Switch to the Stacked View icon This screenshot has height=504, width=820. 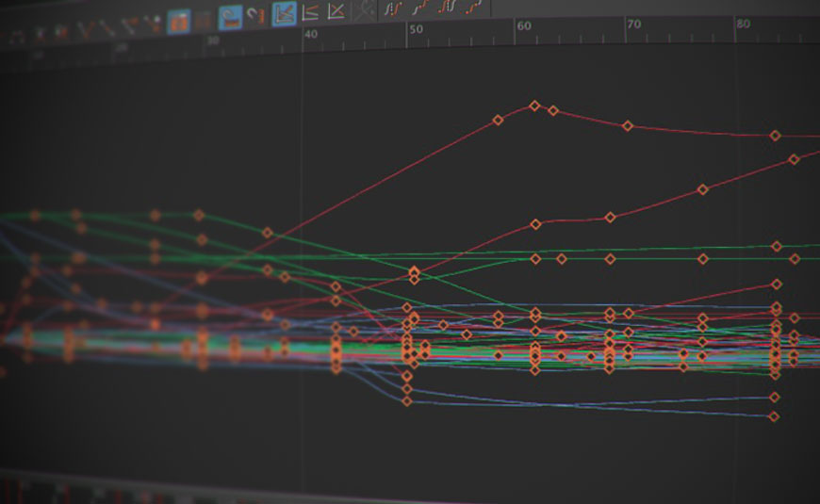pos(310,12)
